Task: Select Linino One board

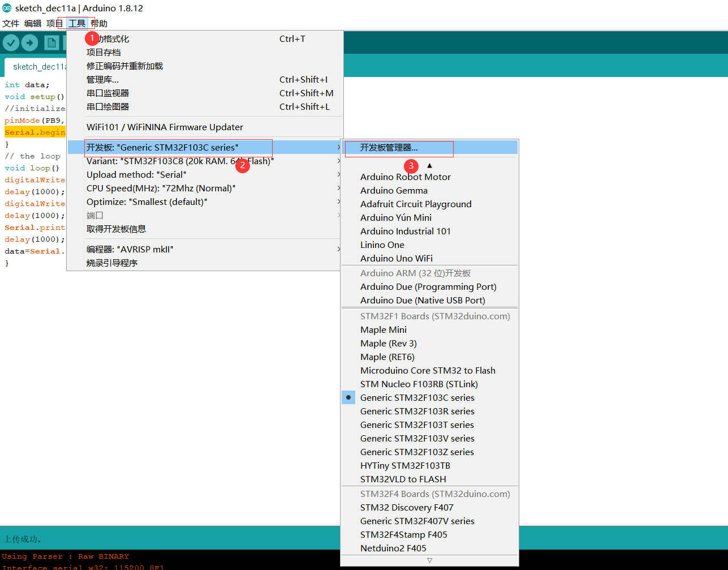Action: pos(430,245)
